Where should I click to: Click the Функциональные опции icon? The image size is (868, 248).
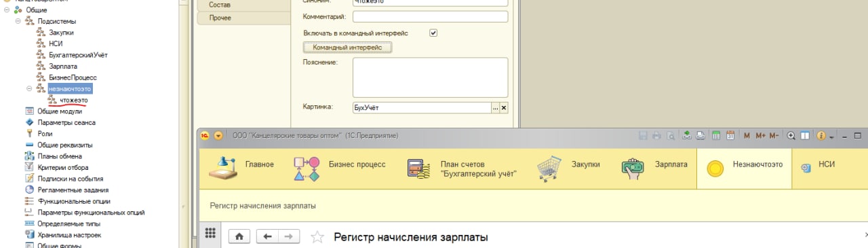coord(29,201)
